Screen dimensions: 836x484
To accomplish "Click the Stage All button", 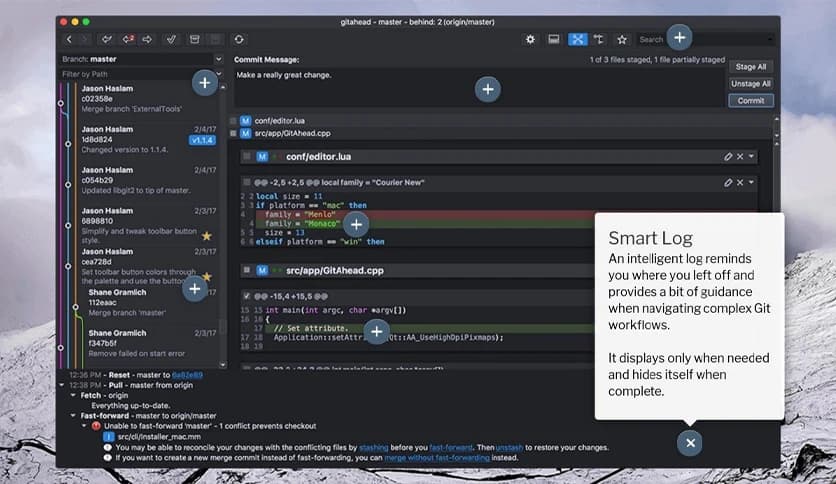I will click(x=751, y=67).
